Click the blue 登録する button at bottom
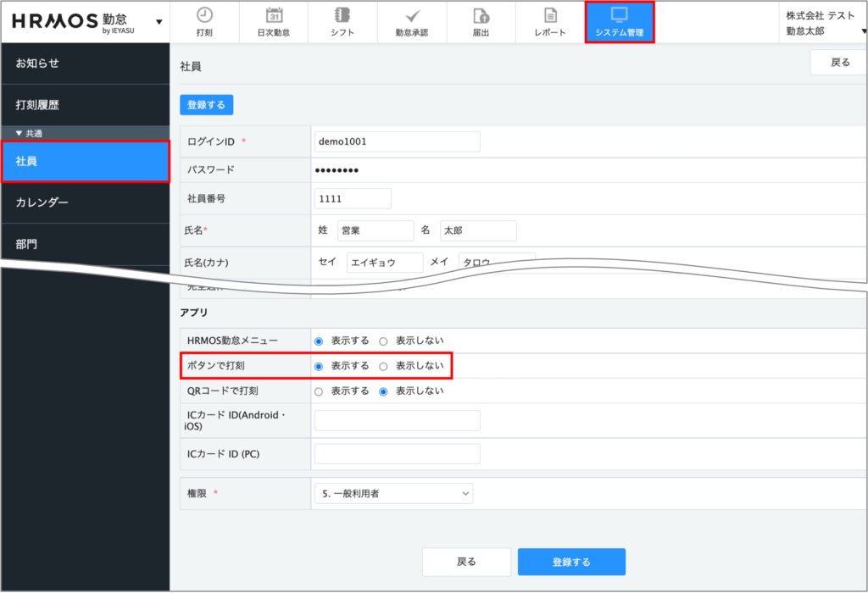Image resolution: width=868 pixels, height=593 pixels. (570, 562)
